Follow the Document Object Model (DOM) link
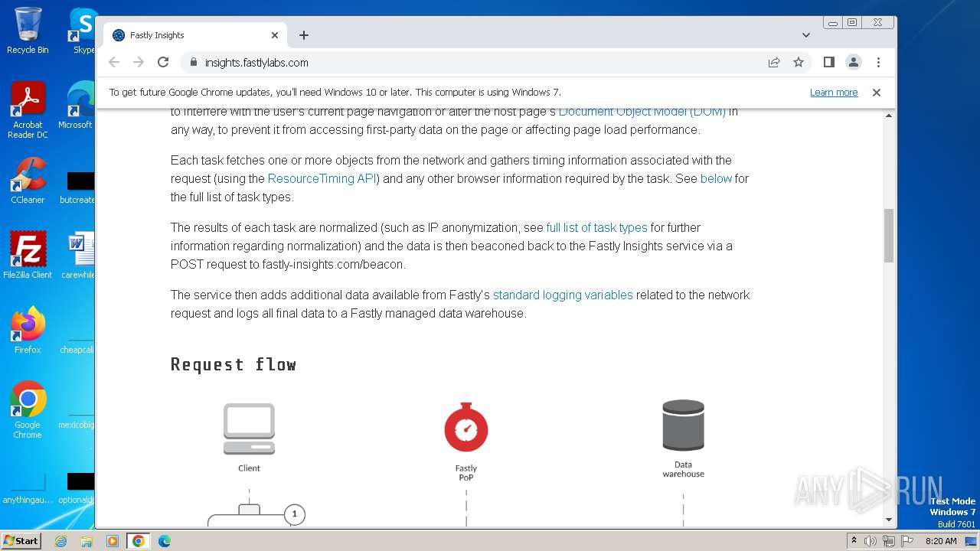This screenshot has width=980, height=551. coord(642,112)
